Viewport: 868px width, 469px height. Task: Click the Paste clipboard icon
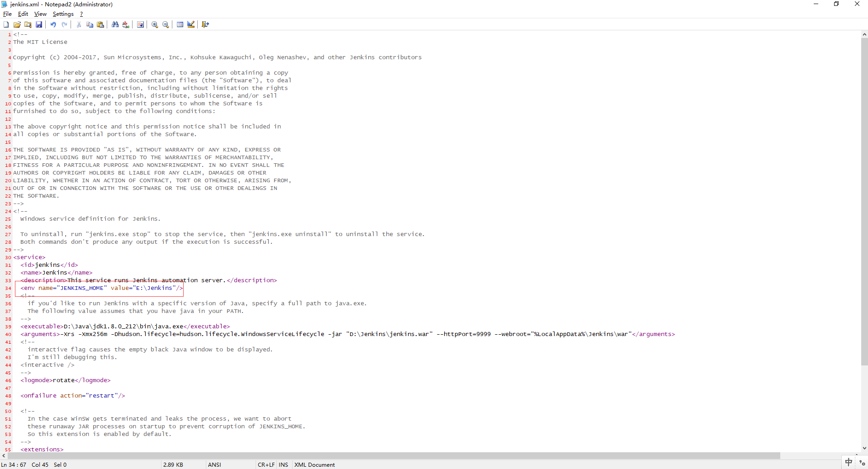[100, 24]
